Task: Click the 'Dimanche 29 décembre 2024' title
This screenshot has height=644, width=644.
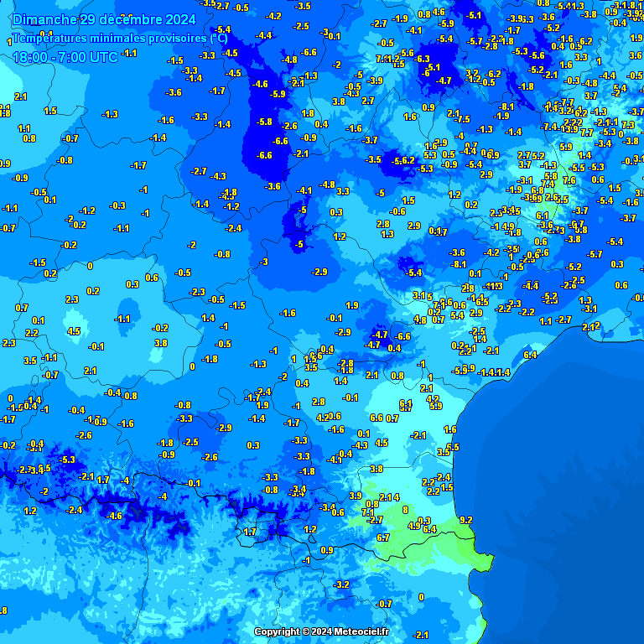Action: point(105,19)
